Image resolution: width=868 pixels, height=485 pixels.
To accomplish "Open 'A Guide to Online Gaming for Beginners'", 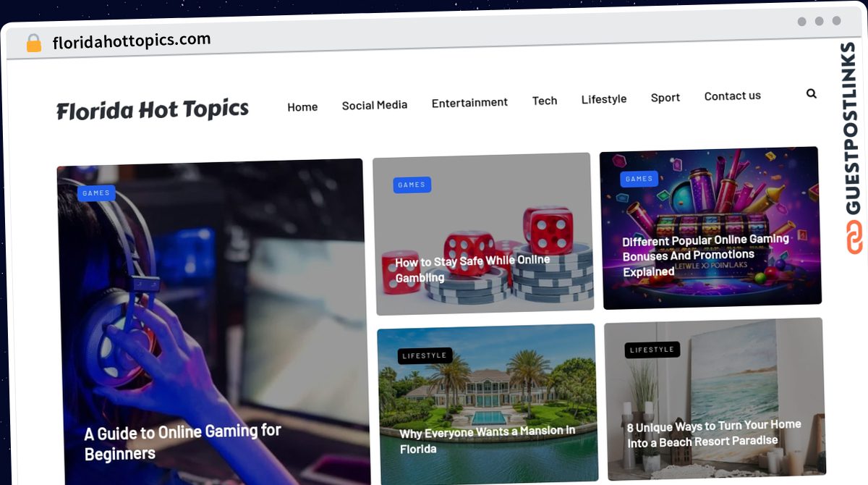I will click(x=183, y=442).
